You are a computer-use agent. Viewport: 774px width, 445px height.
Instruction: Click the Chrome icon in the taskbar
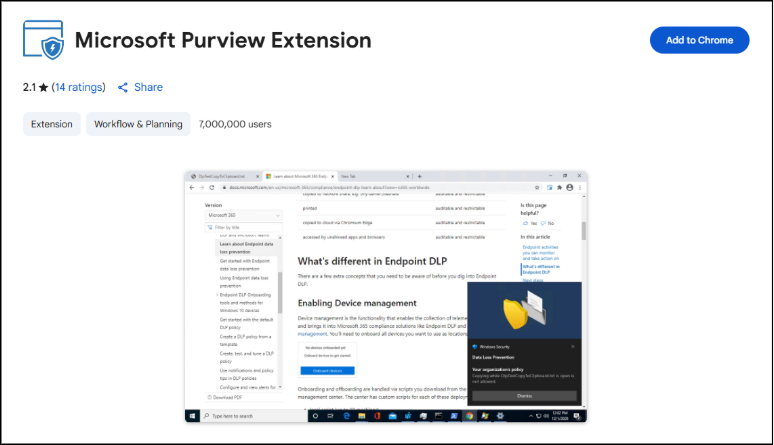[469, 415]
